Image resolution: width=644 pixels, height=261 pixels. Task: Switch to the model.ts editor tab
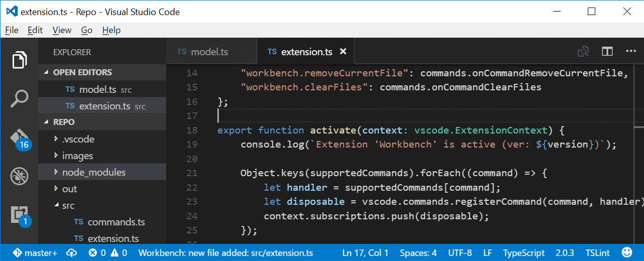[x=211, y=52]
